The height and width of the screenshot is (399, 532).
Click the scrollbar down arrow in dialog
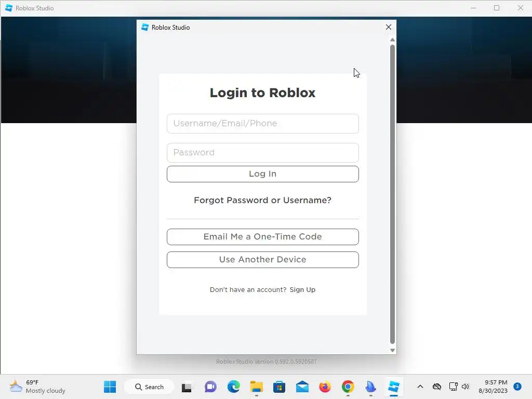392,350
